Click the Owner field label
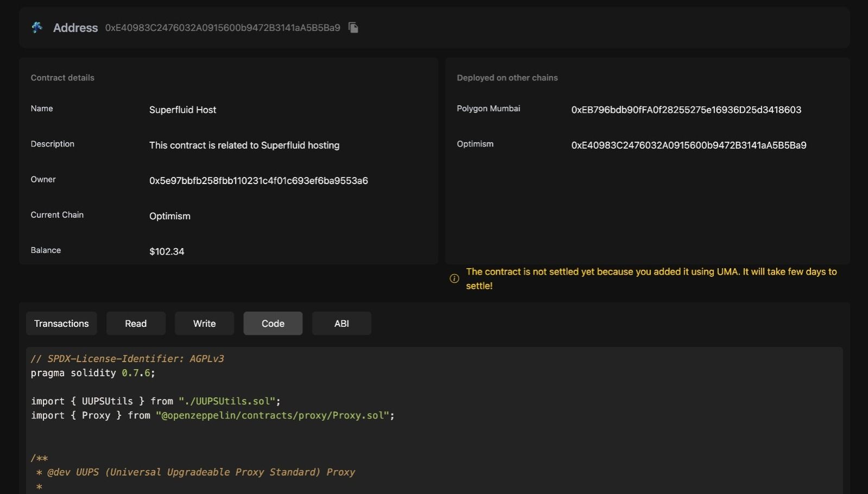Image resolution: width=868 pixels, height=494 pixels. 43,179
